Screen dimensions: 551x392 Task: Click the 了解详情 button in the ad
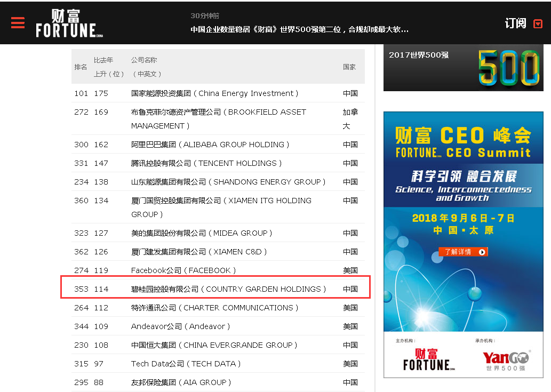[x=462, y=252]
